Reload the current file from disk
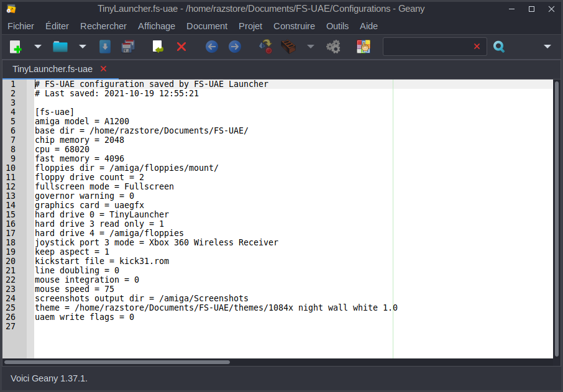The width and height of the screenshot is (563, 392). [158, 47]
